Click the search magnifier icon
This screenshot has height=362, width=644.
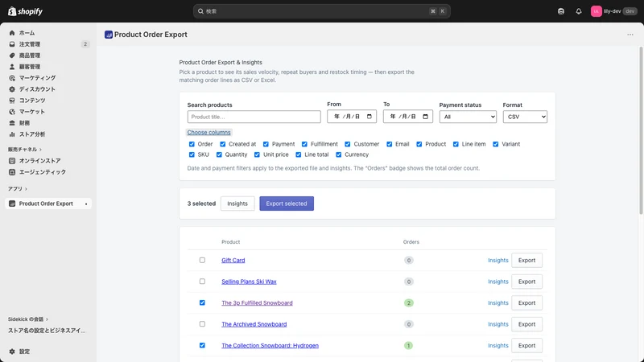[200, 11]
